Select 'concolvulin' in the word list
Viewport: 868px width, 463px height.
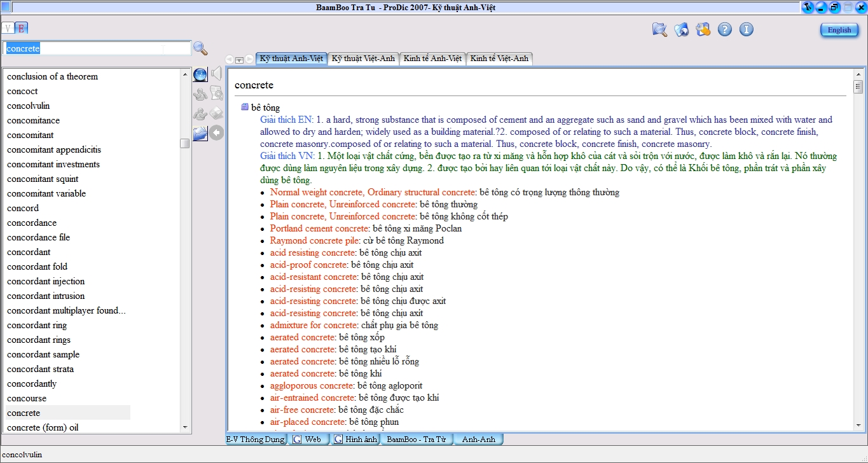[28, 106]
